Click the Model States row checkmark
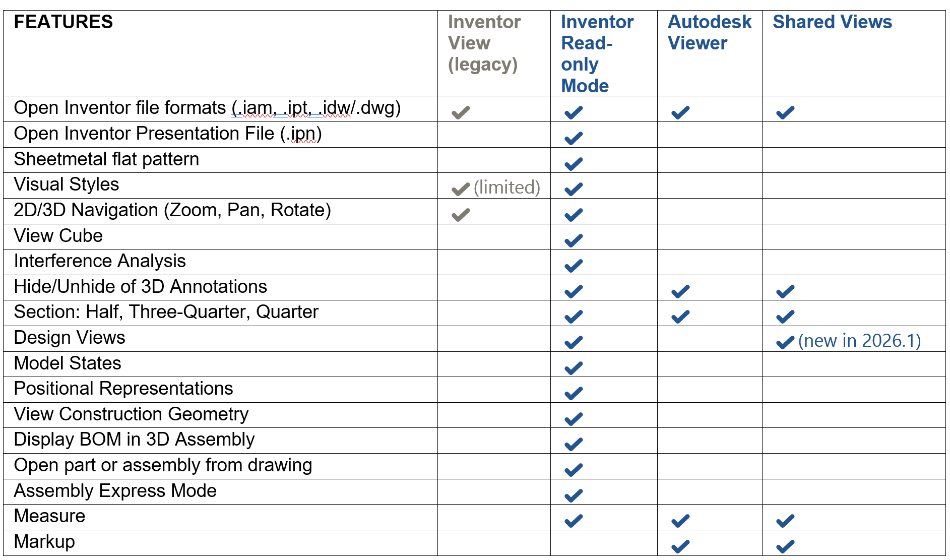The image size is (950, 560). pos(574,368)
